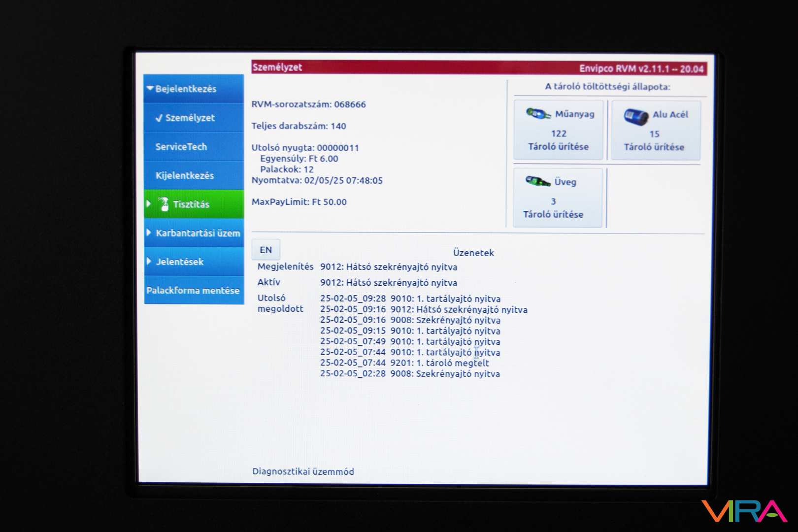Click the spray bottle icon beside Tisztítás

(x=164, y=204)
